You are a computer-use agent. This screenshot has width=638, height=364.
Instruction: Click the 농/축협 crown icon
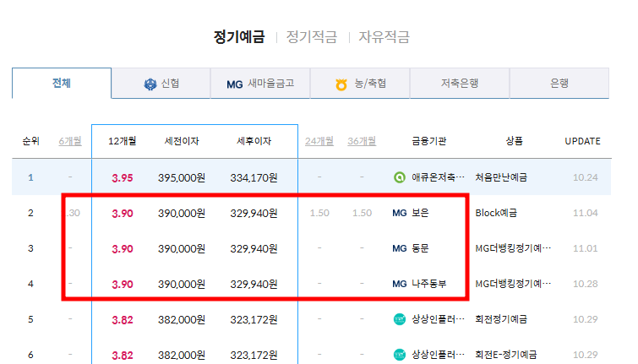tap(341, 84)
